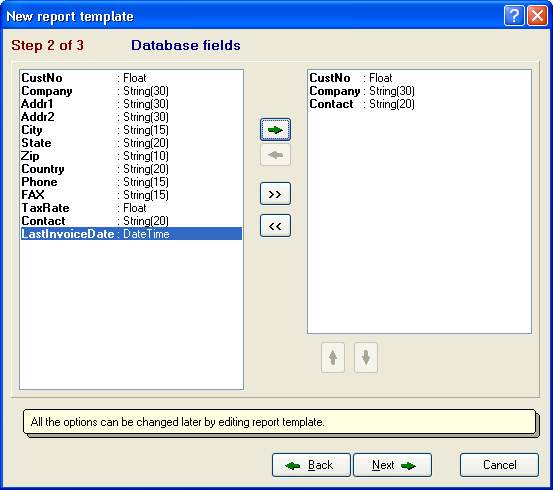Select Addr1 in the database fields list

coord(131,104)
